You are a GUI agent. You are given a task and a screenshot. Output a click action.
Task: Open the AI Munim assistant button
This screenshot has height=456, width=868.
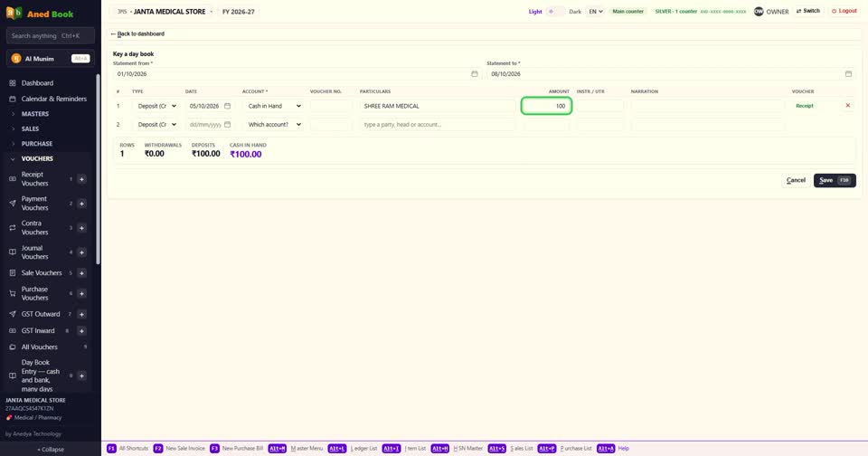tap(51, 58)
